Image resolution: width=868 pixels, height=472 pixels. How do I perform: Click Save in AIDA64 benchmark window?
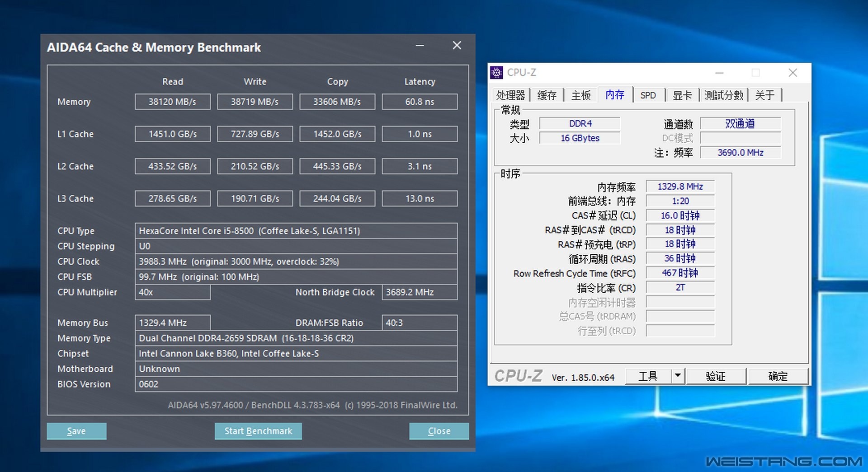click(x=76, y=431)
